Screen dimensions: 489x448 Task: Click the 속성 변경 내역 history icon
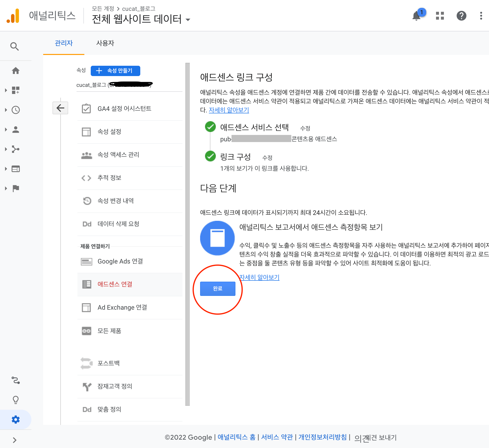87,201
